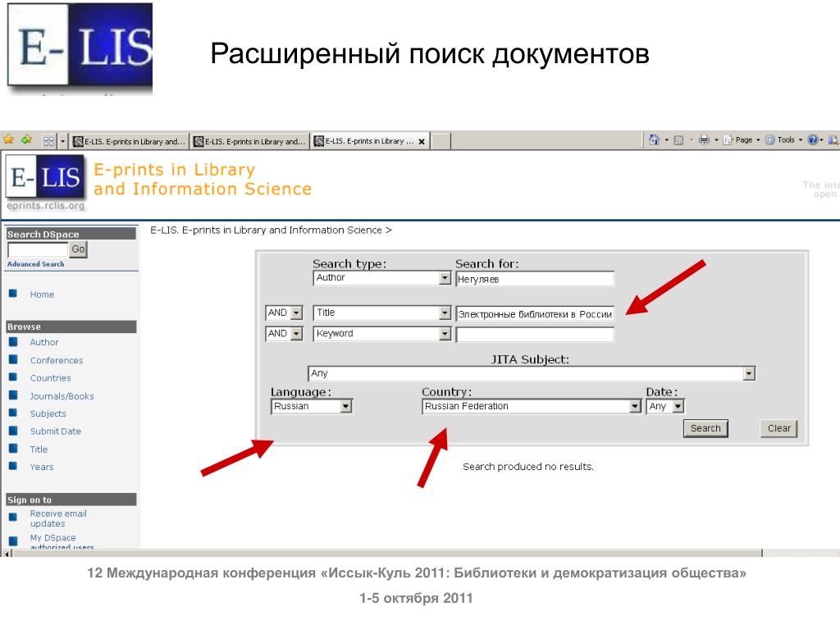Browse by Conferences link

tap(57, 361)
